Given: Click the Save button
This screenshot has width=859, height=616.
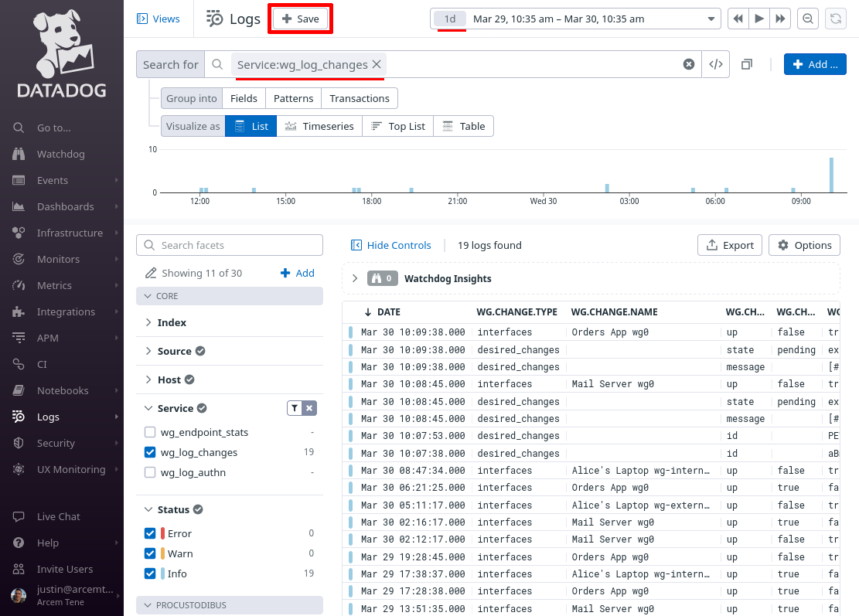Looking at the screenshot, I should click(x=300, y=19).
